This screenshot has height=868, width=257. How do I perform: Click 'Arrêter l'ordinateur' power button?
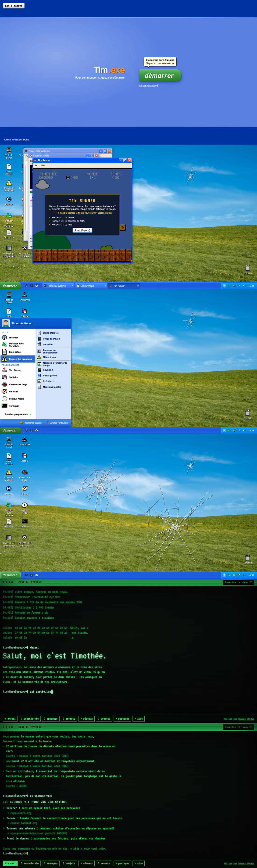coord(57,423)
